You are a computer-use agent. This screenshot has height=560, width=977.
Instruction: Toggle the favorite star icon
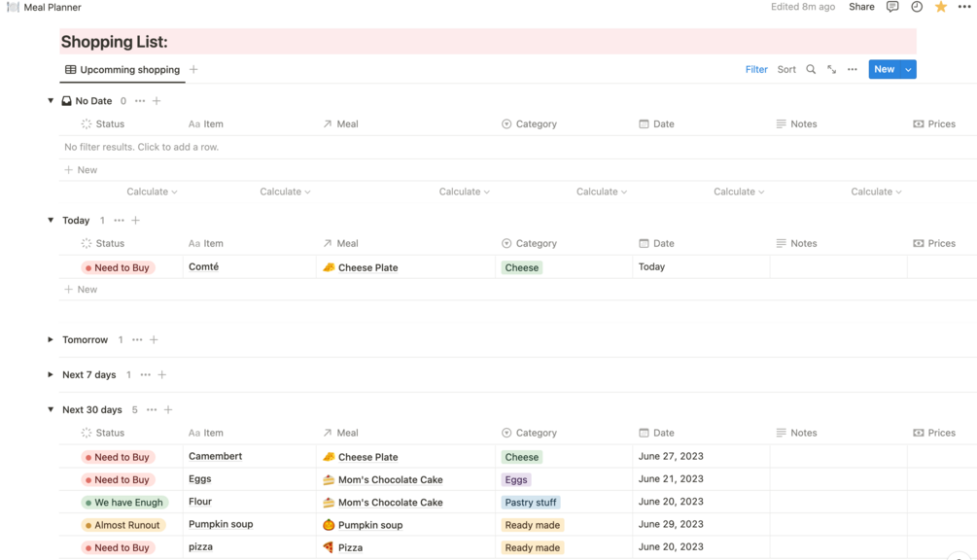(x=941, y=7)
